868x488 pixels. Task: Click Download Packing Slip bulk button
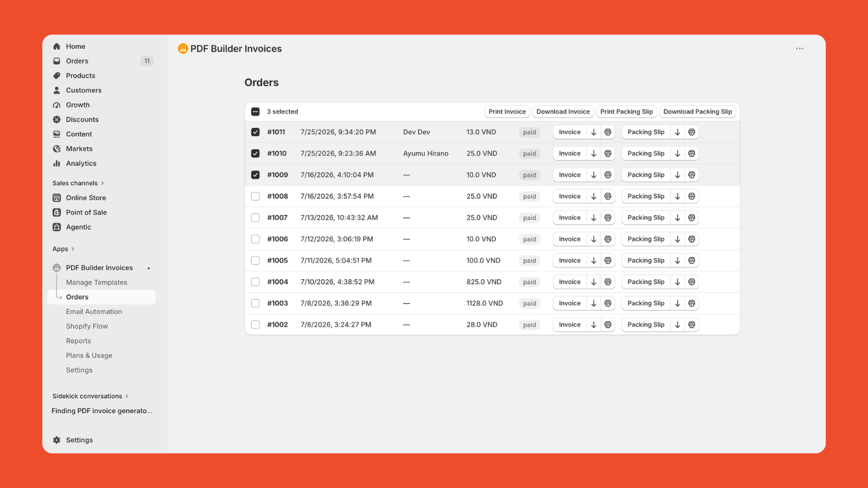698,112
